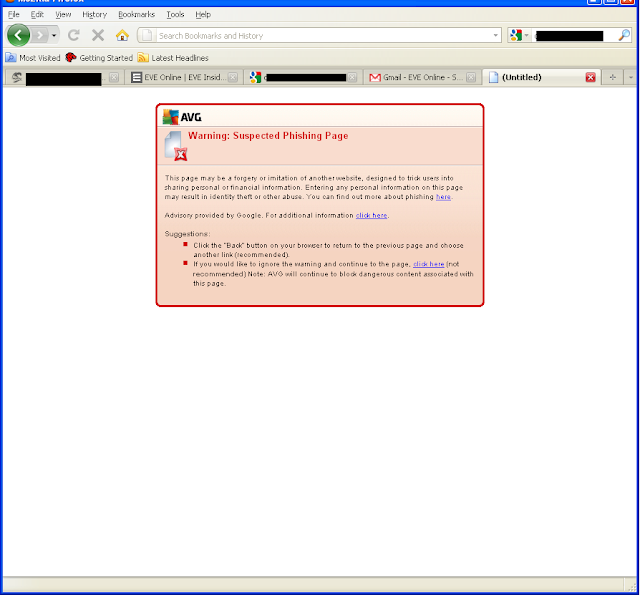Click the 'Suggestions:' label text
This screenshot has height=595, width=640.
(x=187, y=234)
